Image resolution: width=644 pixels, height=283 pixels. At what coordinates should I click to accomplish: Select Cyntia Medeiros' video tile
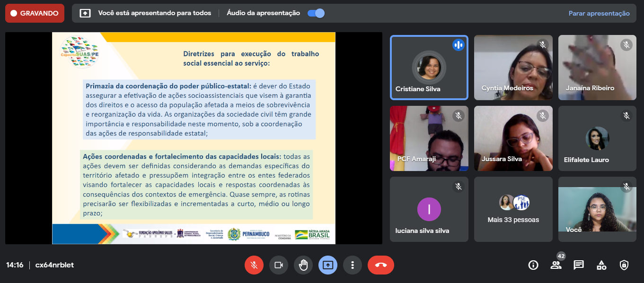pos(513,68)
